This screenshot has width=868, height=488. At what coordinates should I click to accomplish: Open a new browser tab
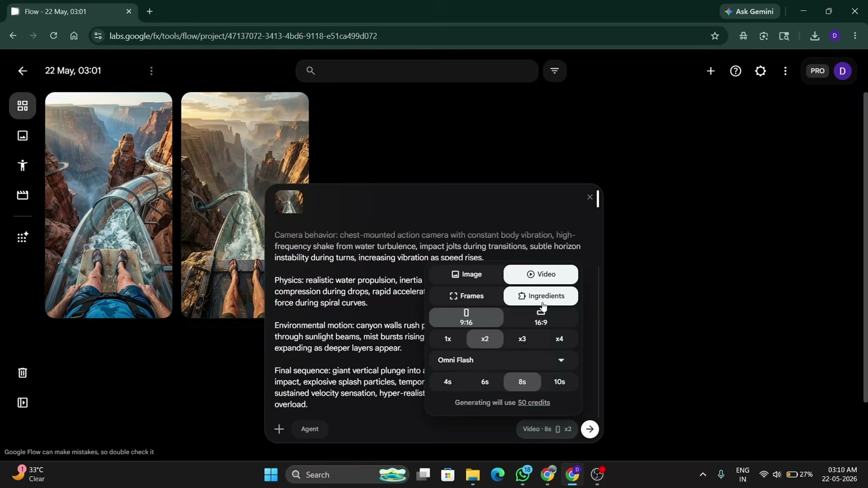click(x=150, y=11)
